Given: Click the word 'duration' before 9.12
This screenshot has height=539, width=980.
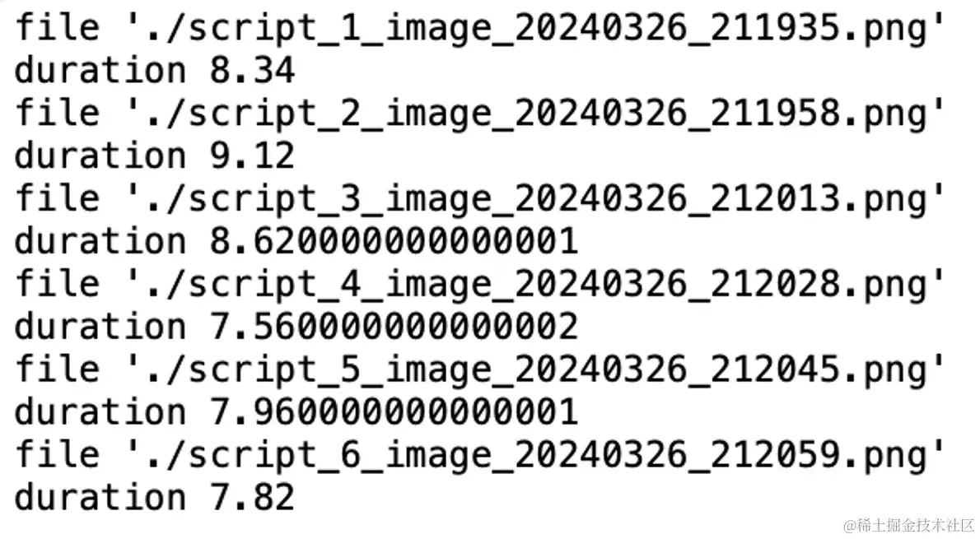Looking at the screenshot, I should coord(100,156).
